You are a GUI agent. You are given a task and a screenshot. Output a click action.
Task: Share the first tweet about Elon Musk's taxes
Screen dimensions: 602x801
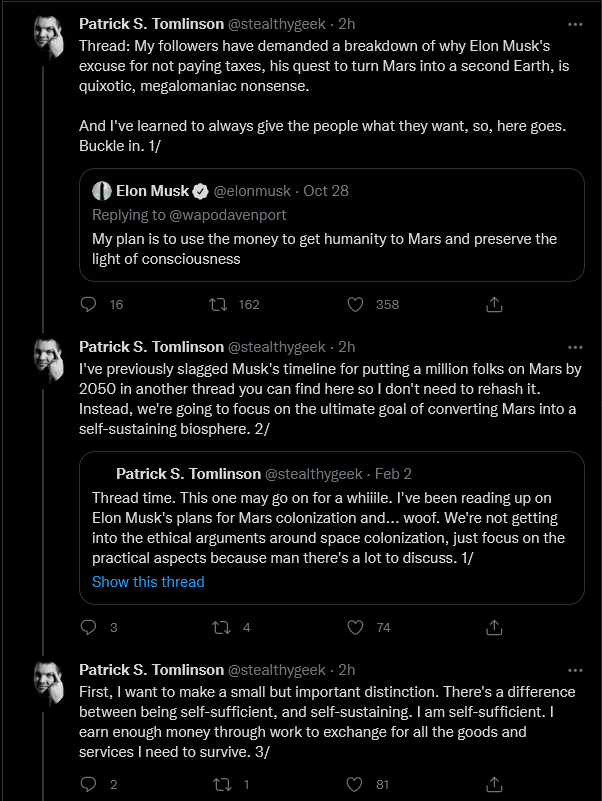click(494, 304)
